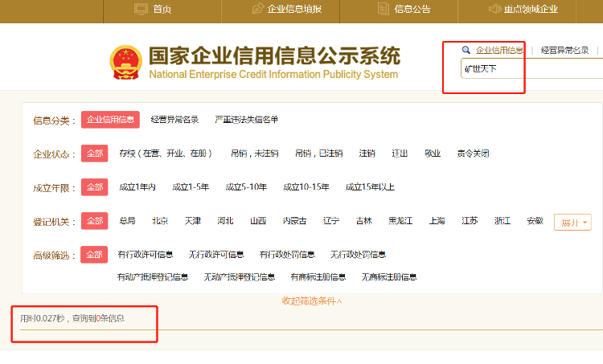Select the 经营异常名录 search tab
Image resolution: width=603 pixels, height=364 pixels.
564,51
